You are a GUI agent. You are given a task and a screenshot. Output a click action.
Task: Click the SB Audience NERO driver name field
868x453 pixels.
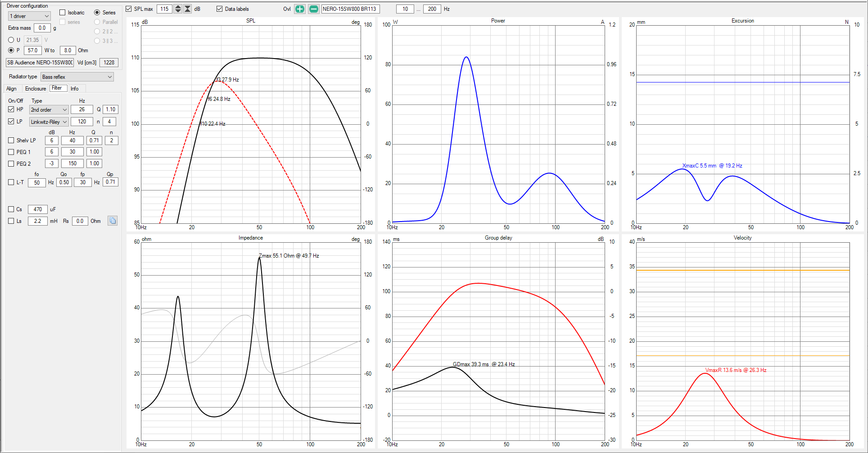point(40,63)
